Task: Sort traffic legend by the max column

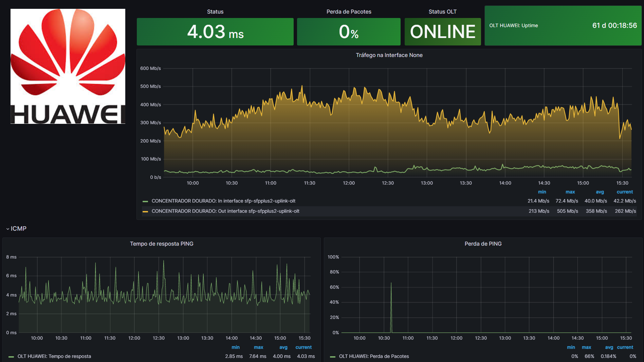Action: (x=570, y=192)
